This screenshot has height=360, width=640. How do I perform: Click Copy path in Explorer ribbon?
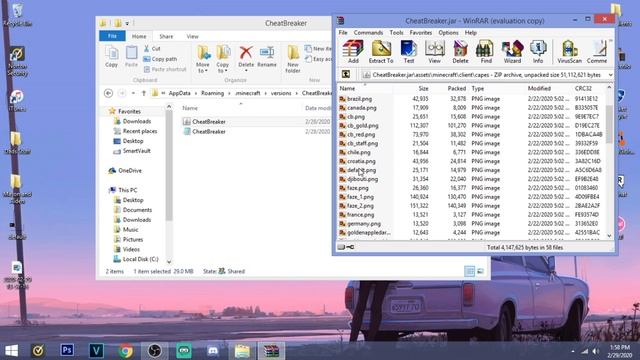(x=160, y=59)
